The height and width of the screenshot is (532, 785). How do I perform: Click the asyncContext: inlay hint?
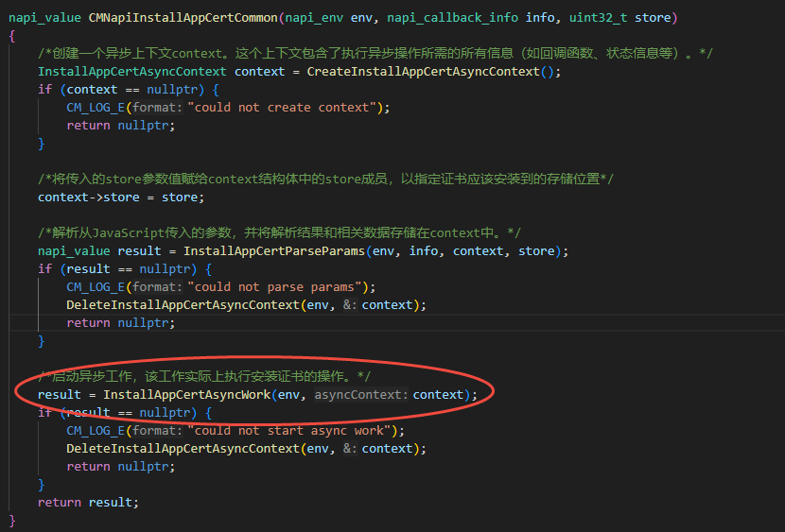(x=361, y=395)
